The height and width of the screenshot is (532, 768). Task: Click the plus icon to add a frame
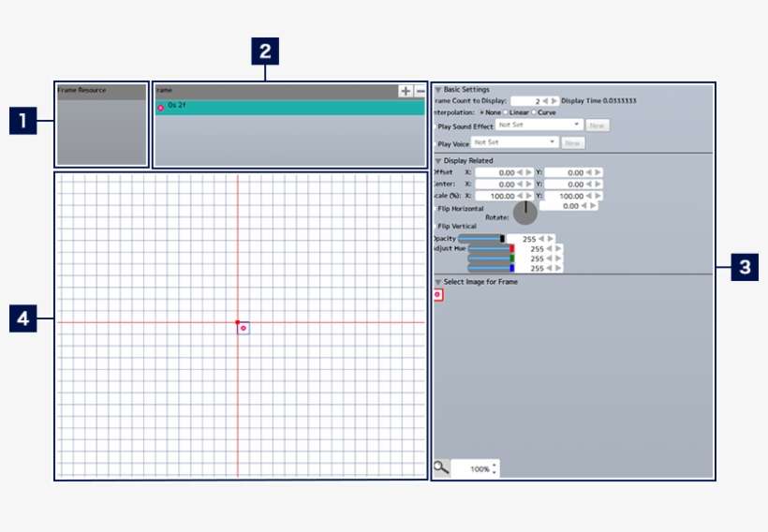point(405,91)
